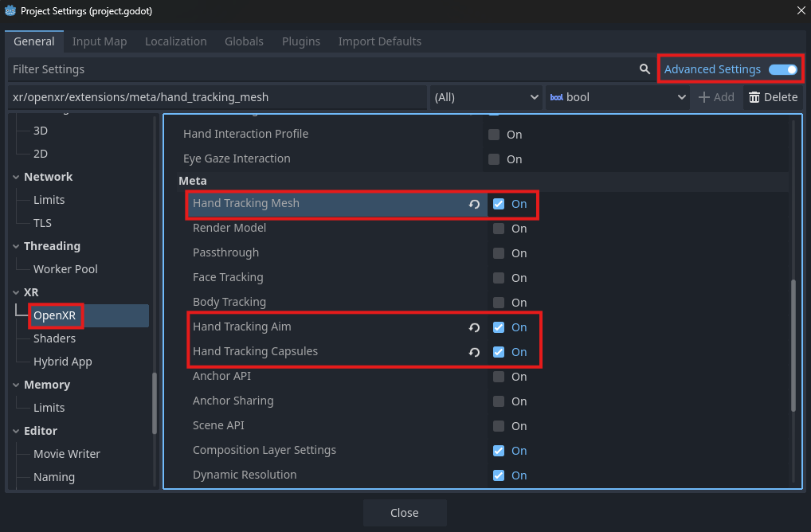
Task: Check the Render Model option
Action: [499, 229]
